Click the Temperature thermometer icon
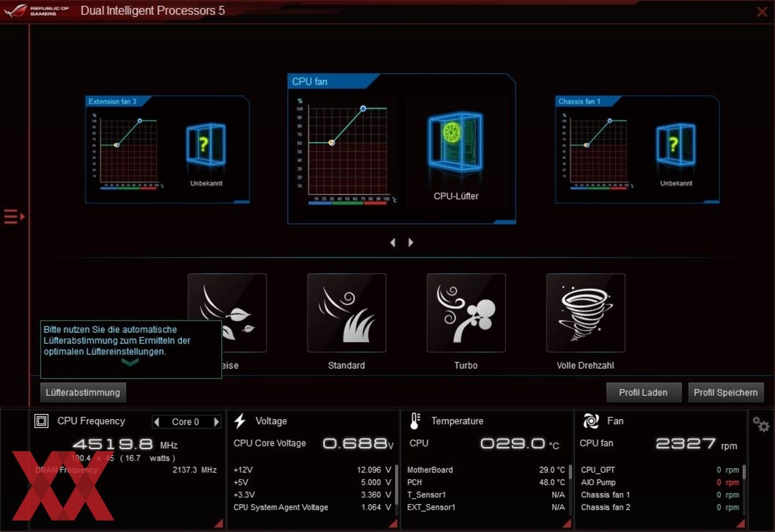The width and height of the screenshot is (775, 532). click(415, 421)
